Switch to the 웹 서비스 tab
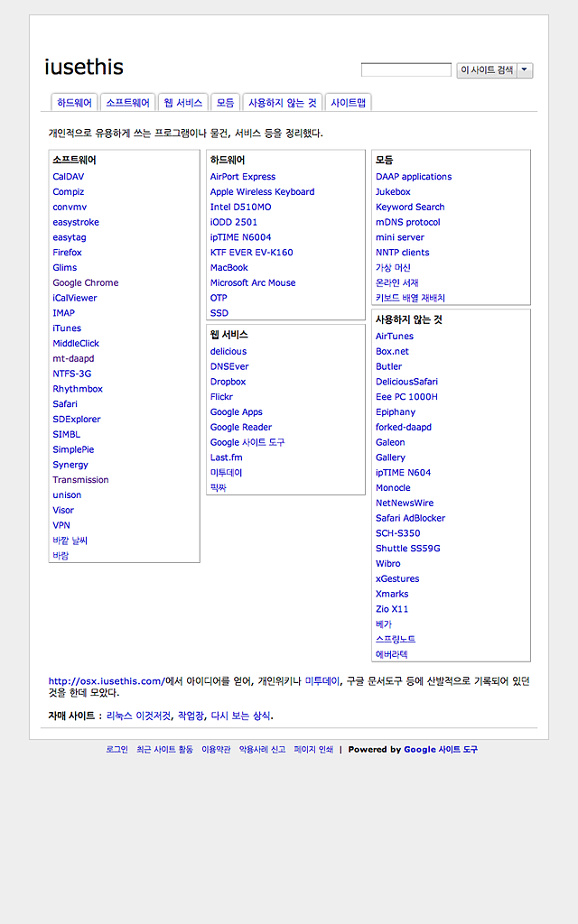This screenshot has width=578, height=924. (x=182, y=103)
